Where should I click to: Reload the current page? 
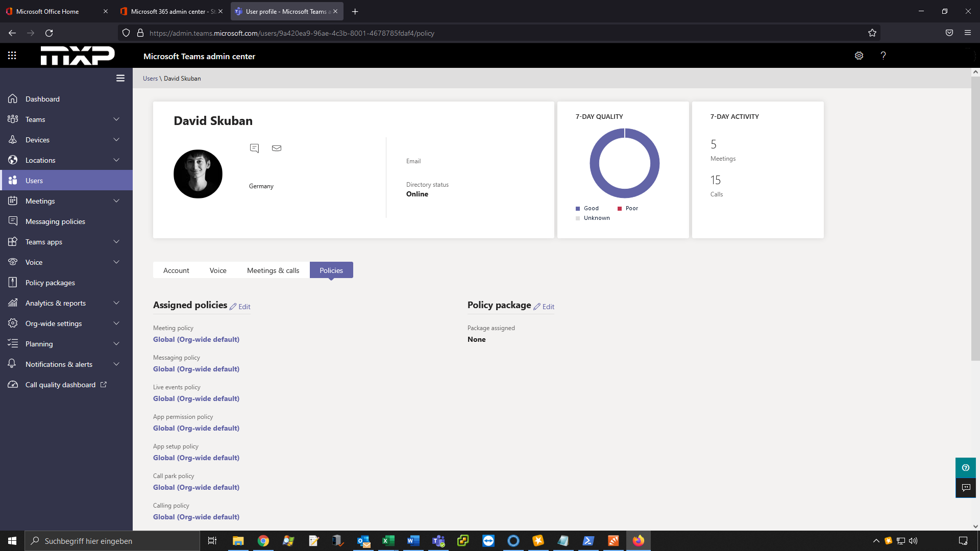(x=49, y=33)
